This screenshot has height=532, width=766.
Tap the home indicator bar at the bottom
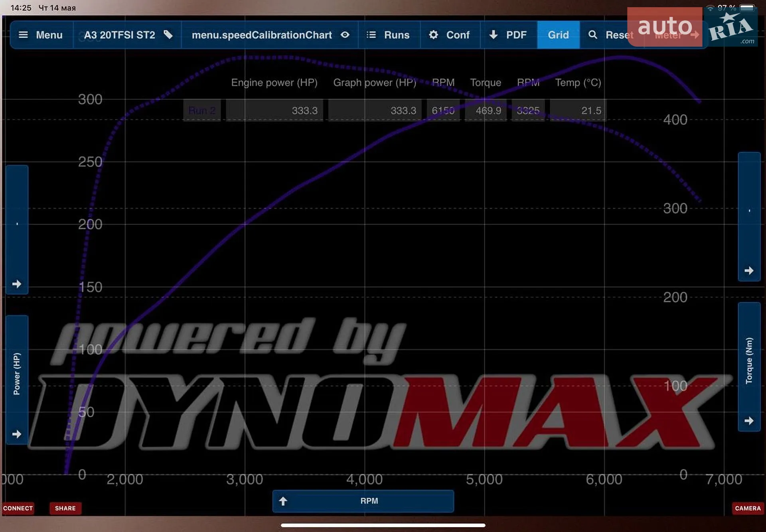click(x=383, y=525)
